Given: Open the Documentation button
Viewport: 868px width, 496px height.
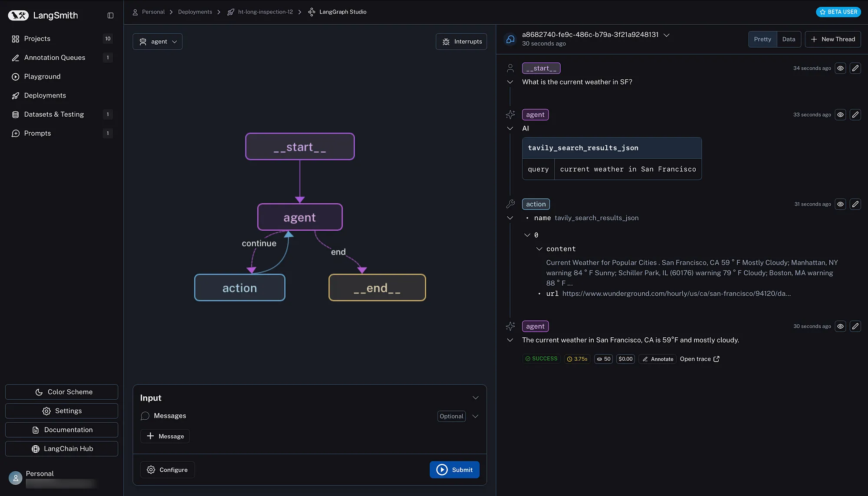Looking at the screenshot, I should pyautogui.click(x=62, y=430).
